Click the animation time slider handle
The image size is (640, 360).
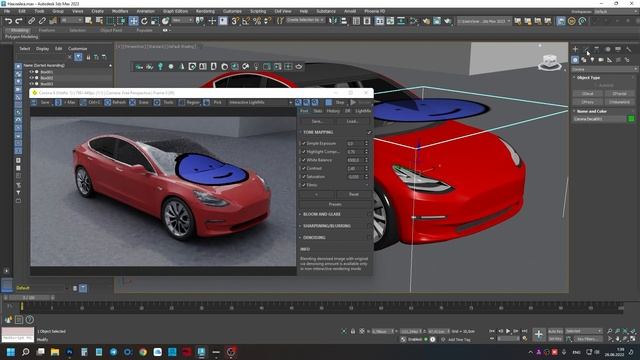click(29, 298)
